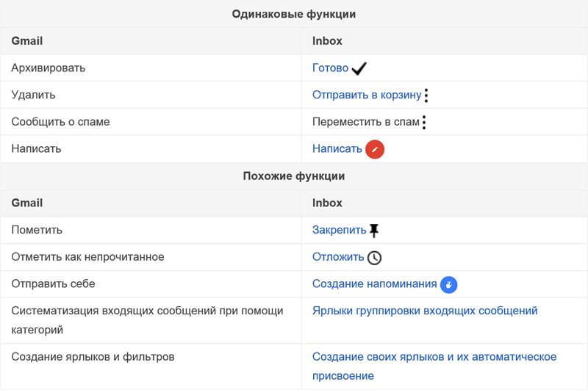Viewport: 588px width, 390px height.
Task: Click the three-dot icon beside Переместить в спам
Action: 424,123
